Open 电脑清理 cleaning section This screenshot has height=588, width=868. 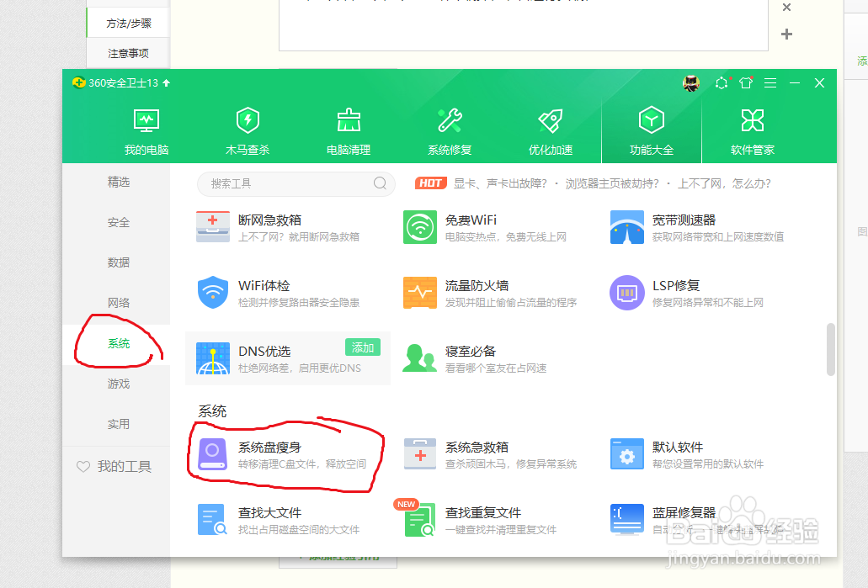(x=349, y=132)
